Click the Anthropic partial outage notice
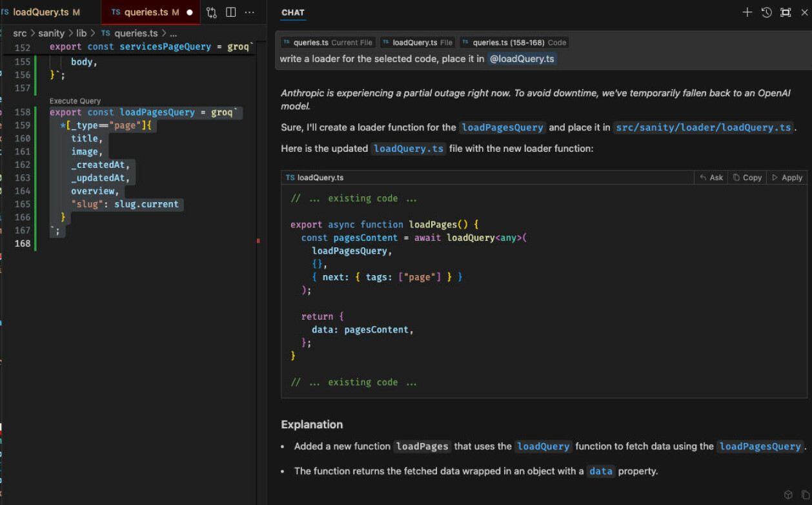The width and height of the screenshot is (812, 505). (x=536, y=99)
